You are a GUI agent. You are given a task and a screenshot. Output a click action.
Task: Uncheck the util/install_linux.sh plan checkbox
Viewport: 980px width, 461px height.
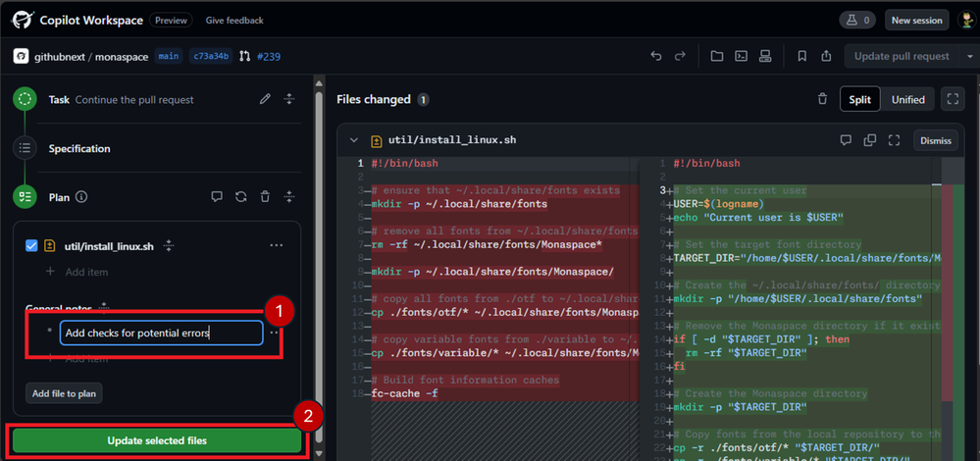coord(31,246)
